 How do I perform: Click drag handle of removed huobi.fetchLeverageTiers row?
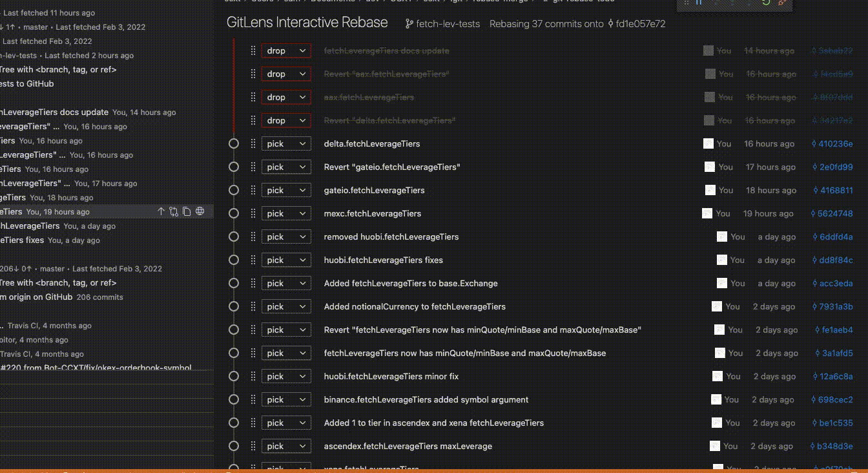click(253, 236)
